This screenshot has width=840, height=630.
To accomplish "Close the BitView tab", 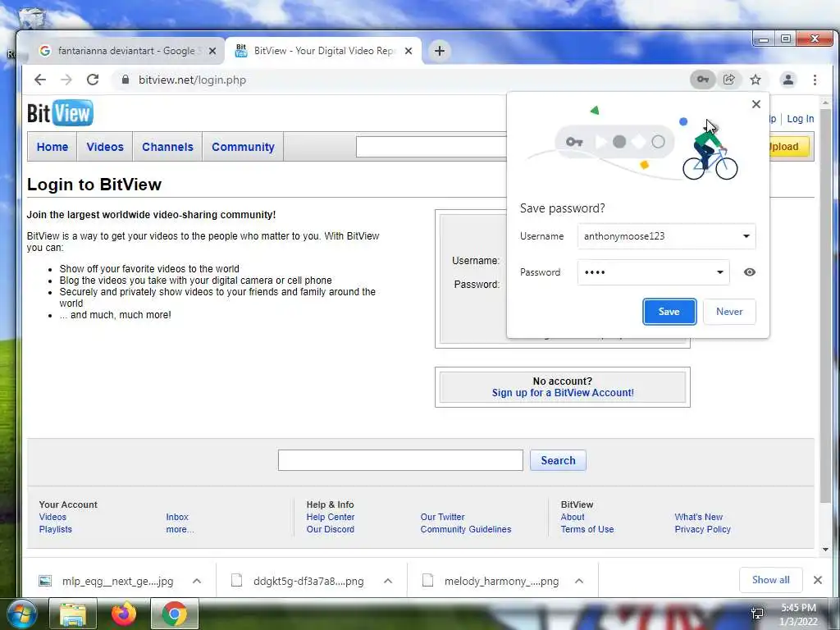I will [409, 51].
